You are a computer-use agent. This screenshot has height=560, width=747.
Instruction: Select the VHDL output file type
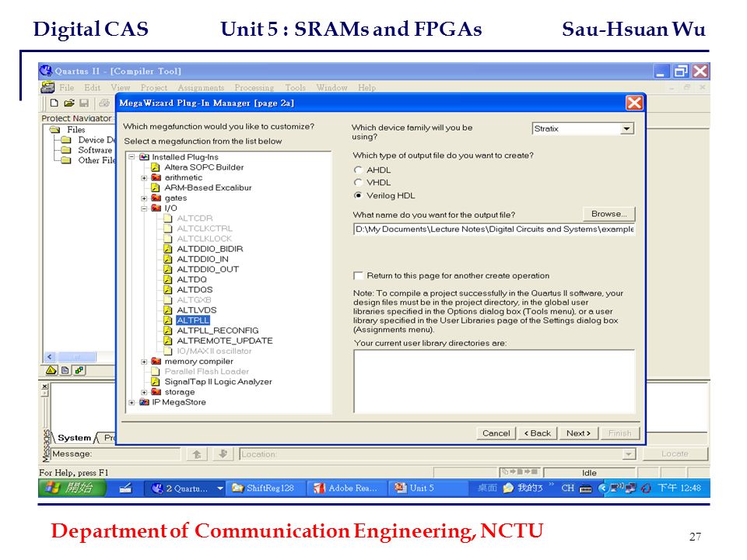[x=358, y=182]
